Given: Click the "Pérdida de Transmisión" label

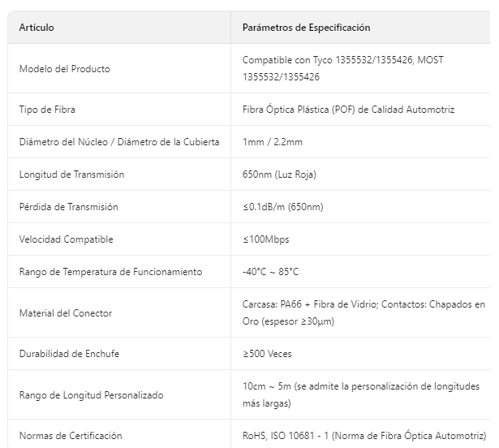Looking at the screenshot, I should point(68,207).
